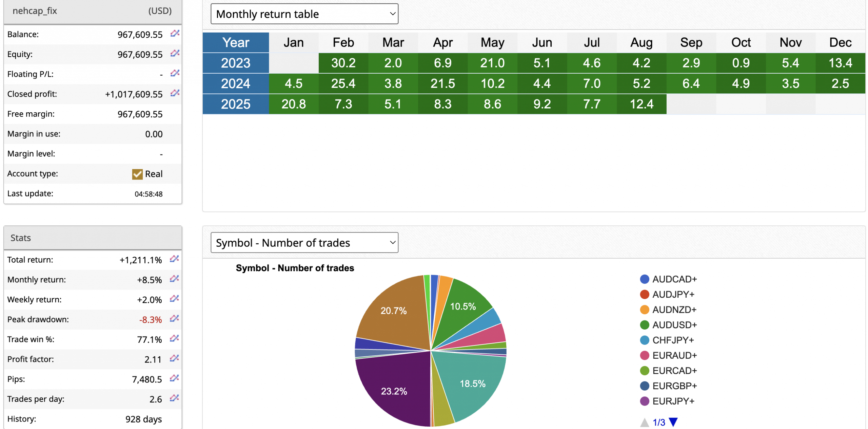This screenshot has height=429, width=868.
Task: Go to next legend page arrow
Action: [673, 422]
